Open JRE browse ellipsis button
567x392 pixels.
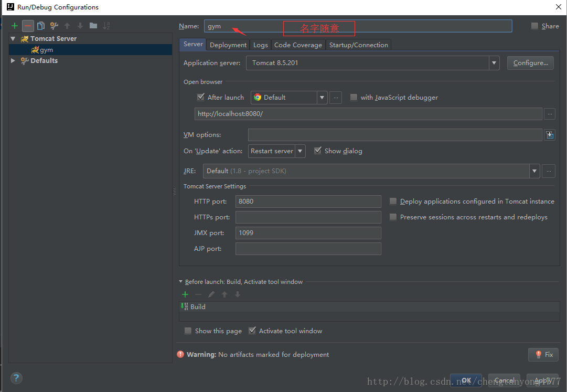(549, 171)
